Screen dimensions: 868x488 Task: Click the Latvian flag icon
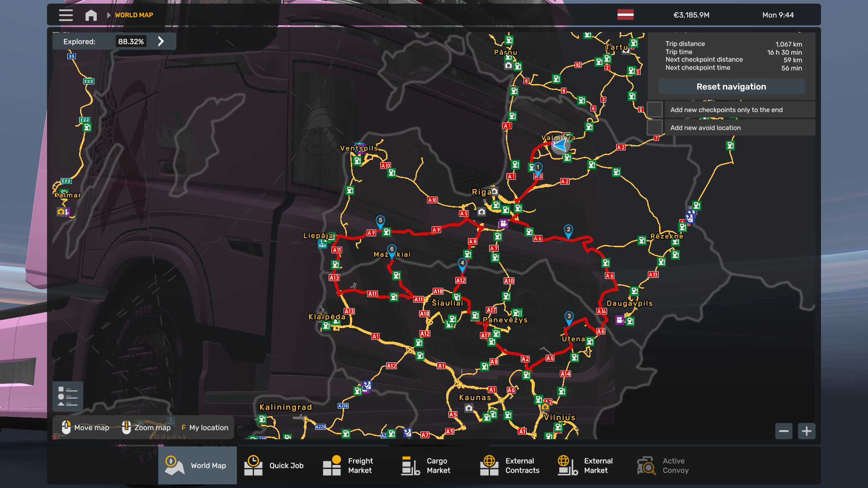(x=626, y=15)
